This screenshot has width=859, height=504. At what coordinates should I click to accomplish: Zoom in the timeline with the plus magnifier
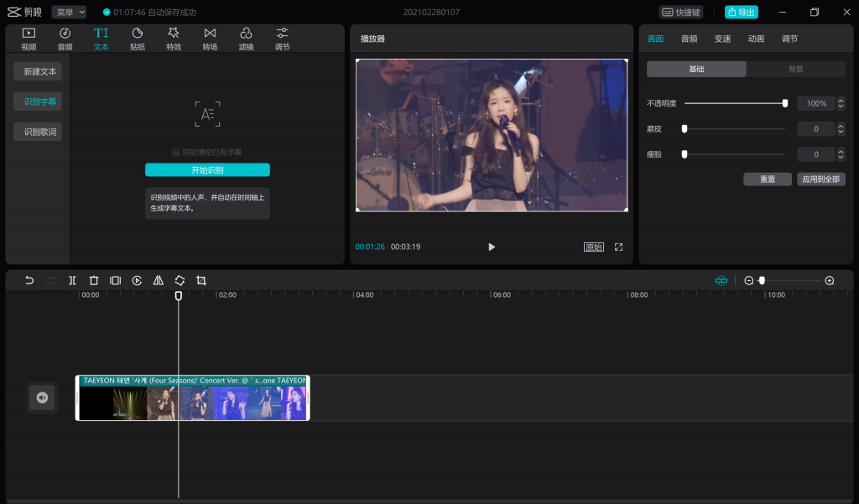[x=830, y=280]
